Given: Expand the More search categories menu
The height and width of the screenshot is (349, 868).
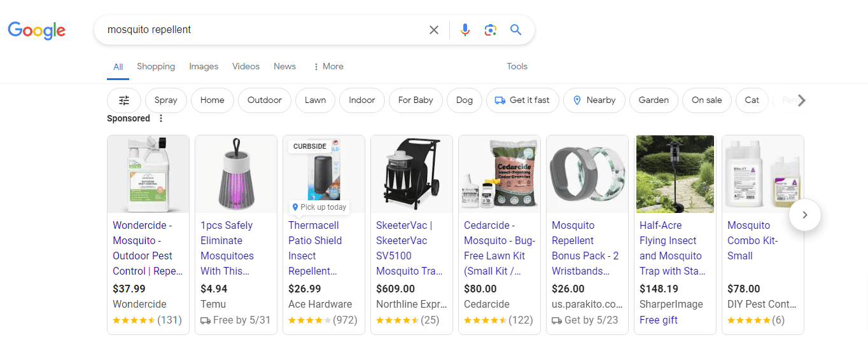Looking at the screenshot, I should [328, 66].
